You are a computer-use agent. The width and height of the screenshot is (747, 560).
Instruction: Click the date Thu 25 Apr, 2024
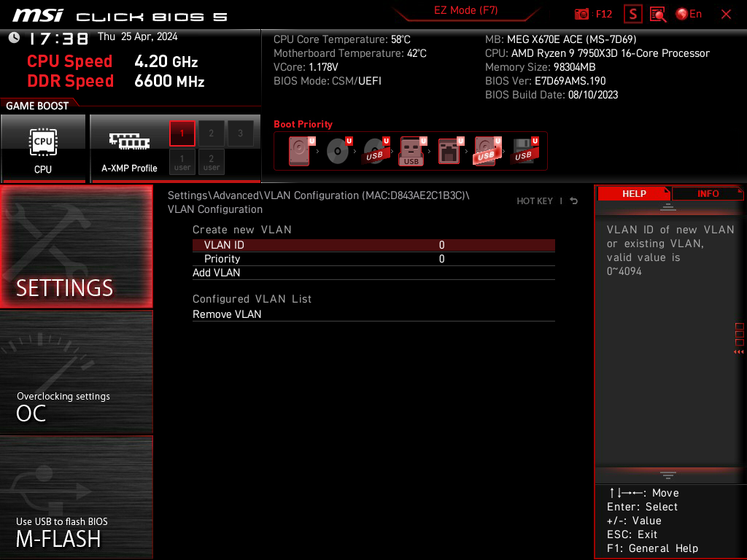pos(138,36)
